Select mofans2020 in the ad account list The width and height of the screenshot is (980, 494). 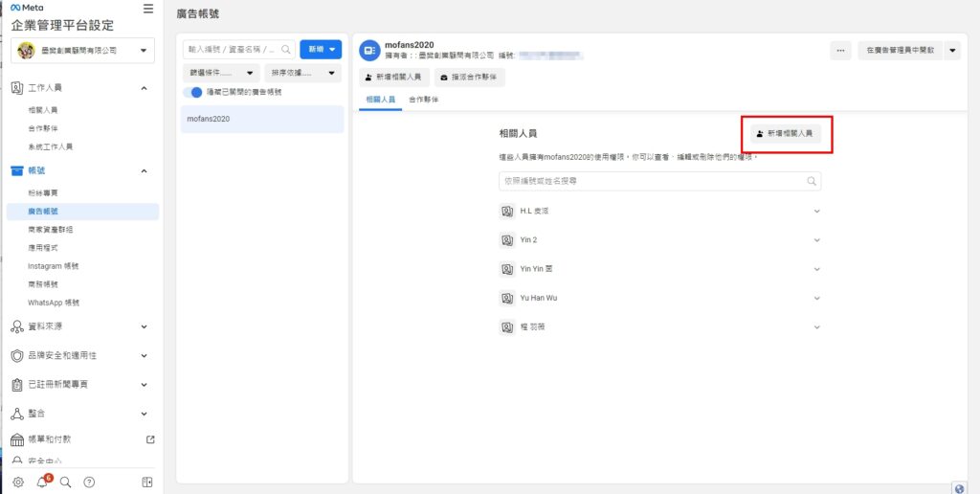click(262, 119)
